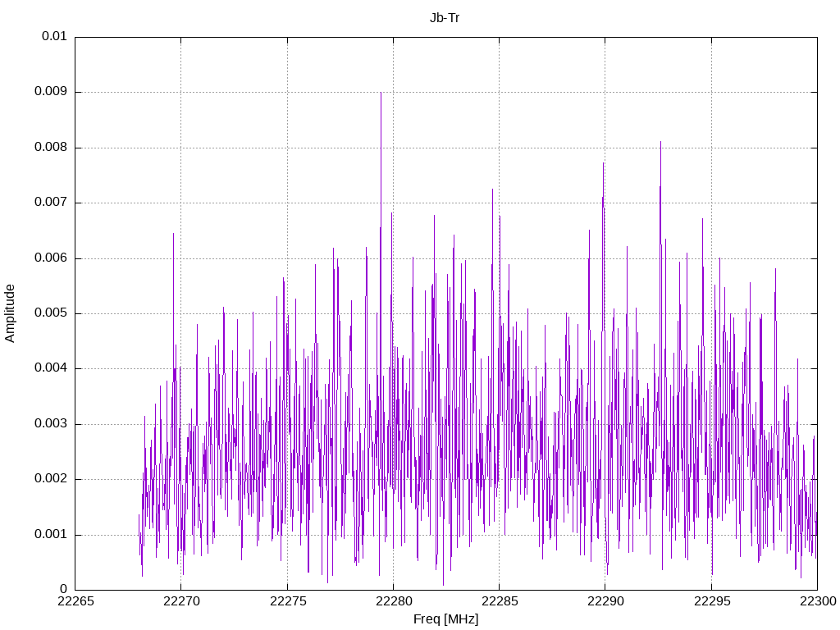
Task: Click the x-axis tick label 22265
Action: 75,601
